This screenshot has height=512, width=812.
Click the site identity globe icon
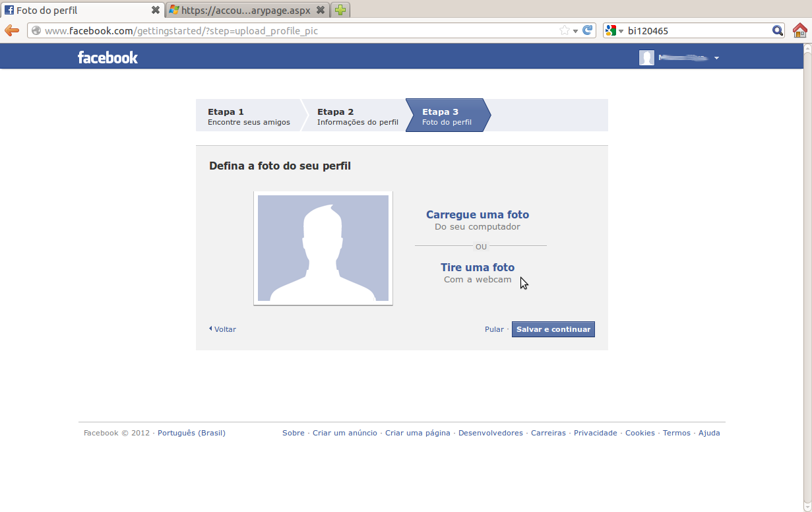[36, 30]
